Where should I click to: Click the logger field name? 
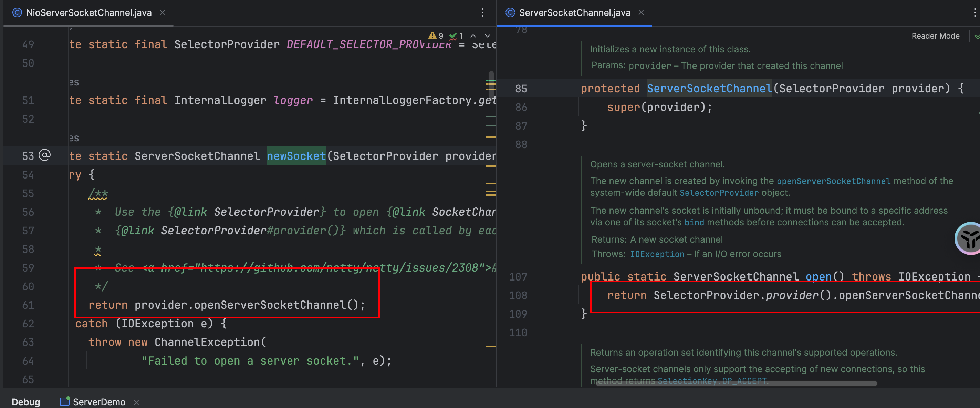[293, 101]
